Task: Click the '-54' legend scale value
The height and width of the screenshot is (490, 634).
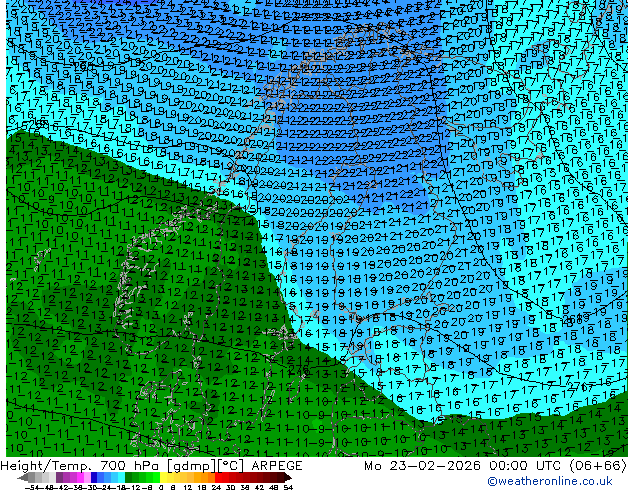Action: coord(32,488)
